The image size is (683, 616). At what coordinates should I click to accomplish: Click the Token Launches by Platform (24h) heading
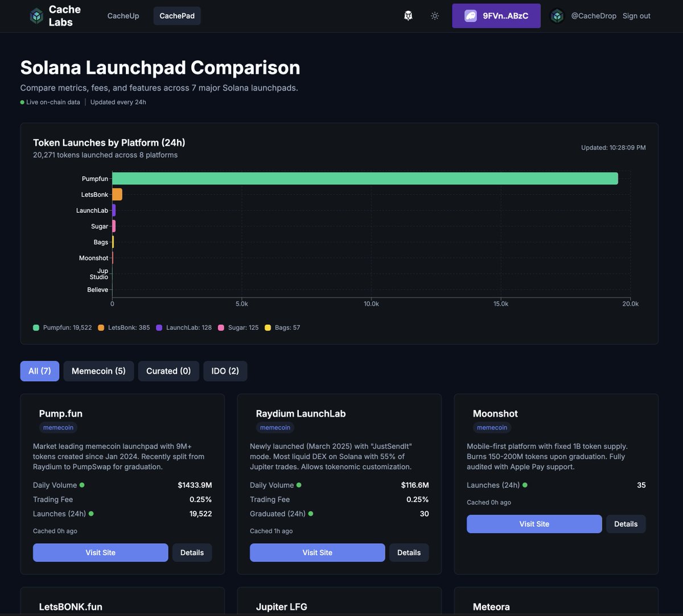109,143
